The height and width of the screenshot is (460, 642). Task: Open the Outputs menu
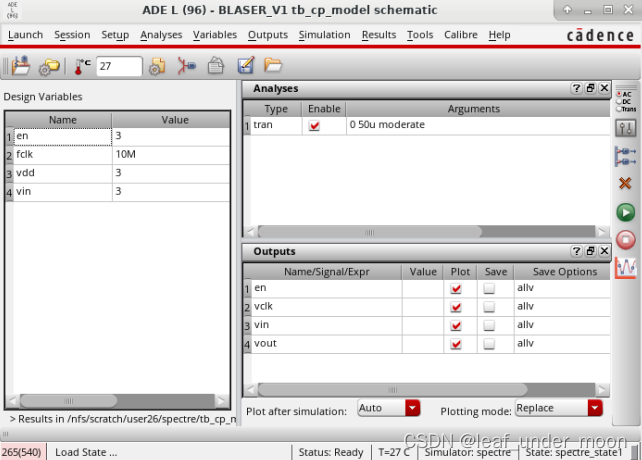[268, 35]
